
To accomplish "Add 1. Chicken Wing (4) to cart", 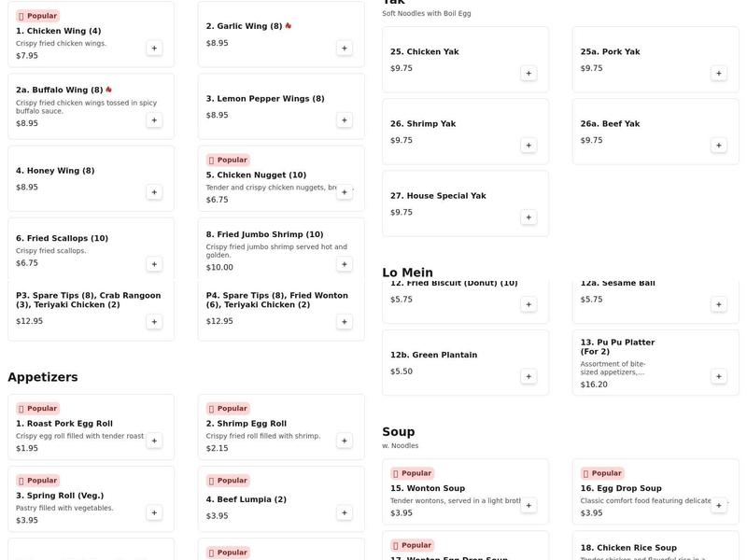I will 154,49.
